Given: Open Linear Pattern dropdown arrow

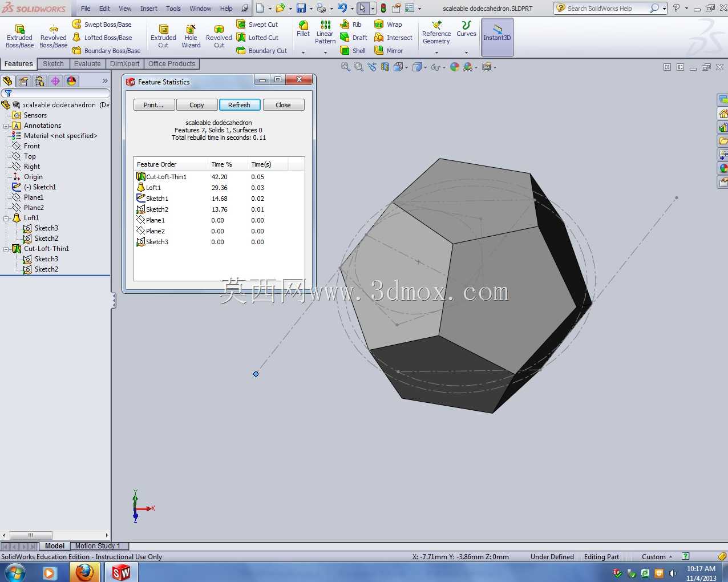Looking at the screenshot, I should 325,52.
